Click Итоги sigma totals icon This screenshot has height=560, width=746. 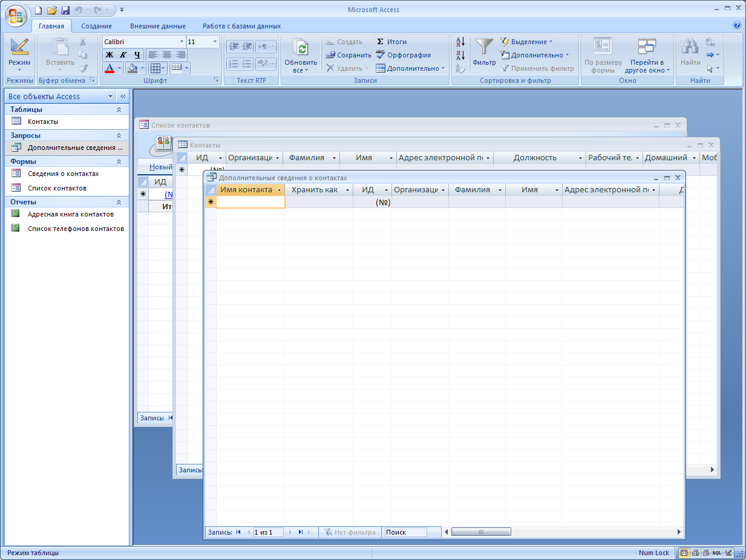[380, 42]
